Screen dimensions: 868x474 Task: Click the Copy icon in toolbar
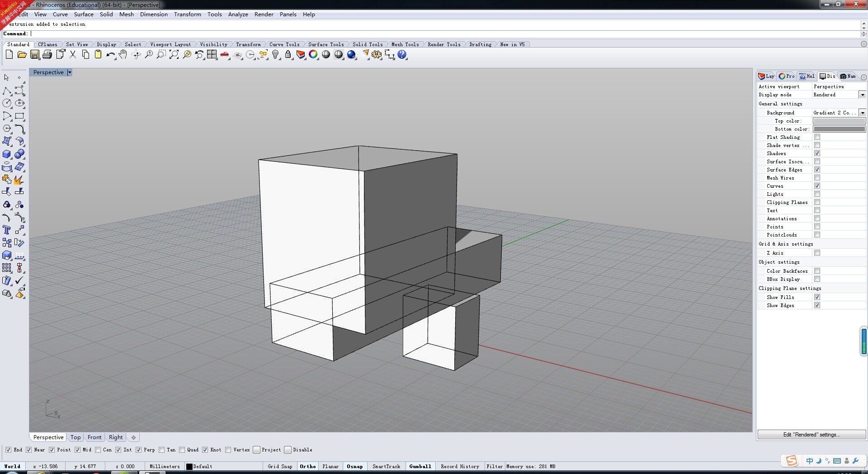pyautogui.click(x=85, y=55)
